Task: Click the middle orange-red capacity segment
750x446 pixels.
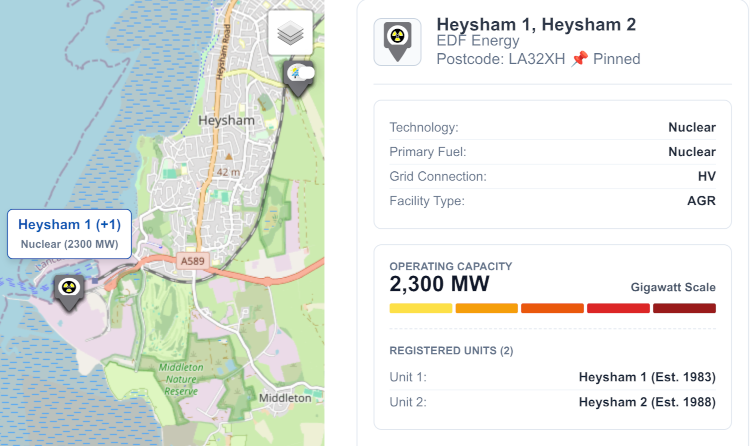Action: [552, 308]
